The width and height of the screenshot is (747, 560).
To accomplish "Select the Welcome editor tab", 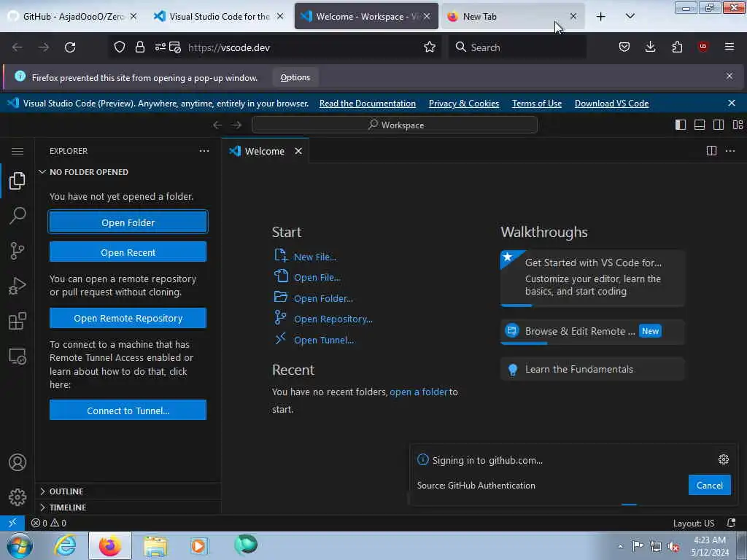I will coord(265,151).
